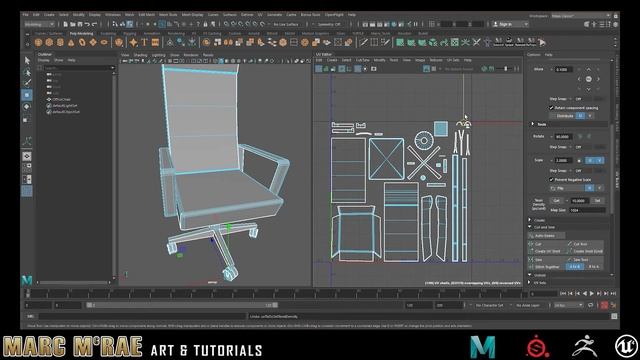Click the polygon cube shelf icon
Image resolution: width=640 pixels, height=360 pixels.
(49, 42)
